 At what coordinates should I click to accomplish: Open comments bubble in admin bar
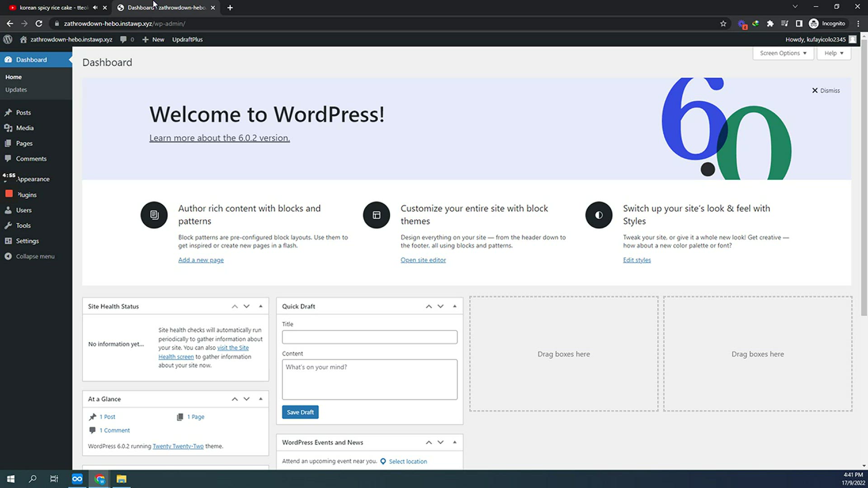[x=127, y=39]
